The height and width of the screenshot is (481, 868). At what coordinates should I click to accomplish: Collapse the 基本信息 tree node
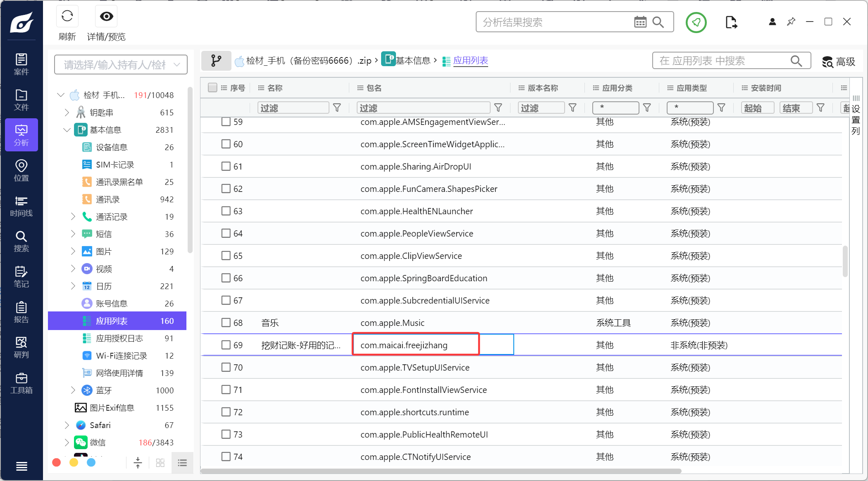tap(67, 130)
